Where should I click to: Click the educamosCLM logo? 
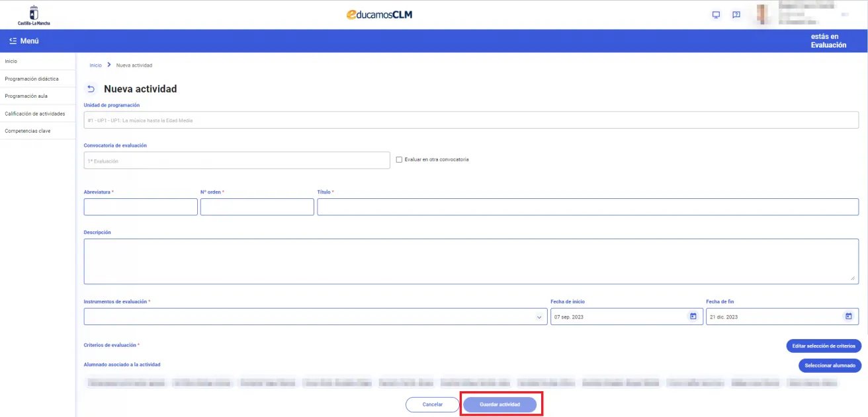tap(380, 15)
